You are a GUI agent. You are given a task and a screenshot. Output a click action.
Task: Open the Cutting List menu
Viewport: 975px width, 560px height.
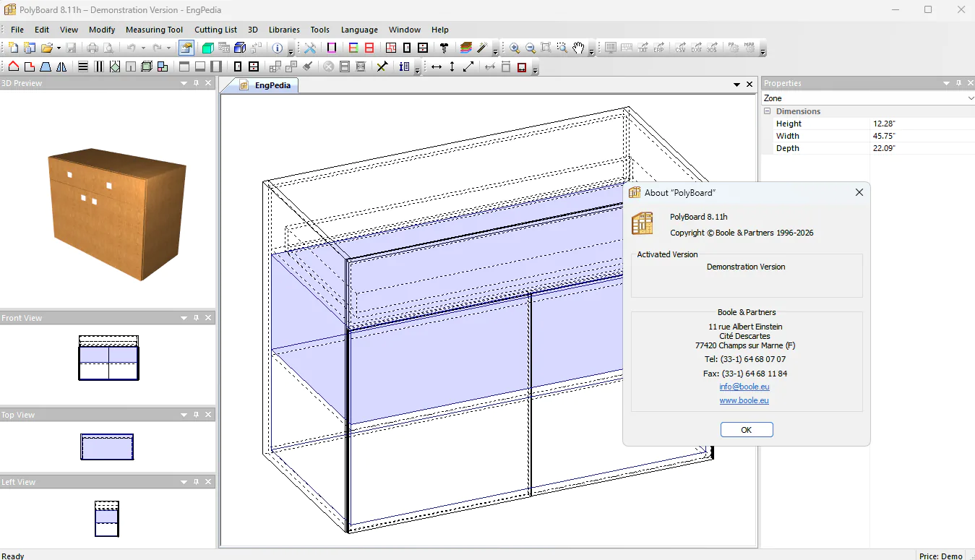(216, 30)
